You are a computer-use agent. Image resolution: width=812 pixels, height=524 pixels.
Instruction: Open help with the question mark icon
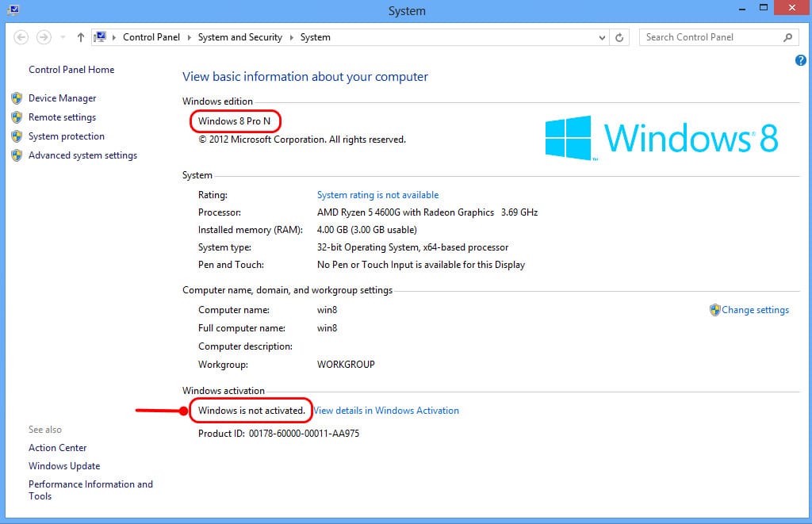pos(801,60)
